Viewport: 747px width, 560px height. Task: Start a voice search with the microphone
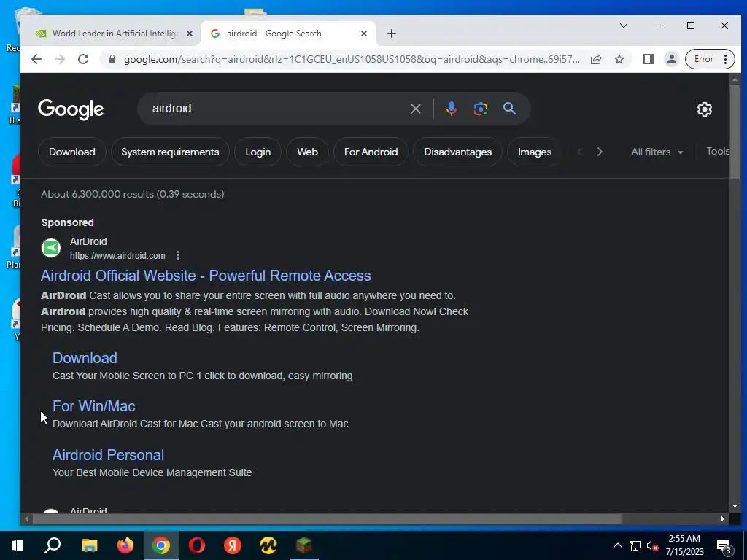pos(451,109)
